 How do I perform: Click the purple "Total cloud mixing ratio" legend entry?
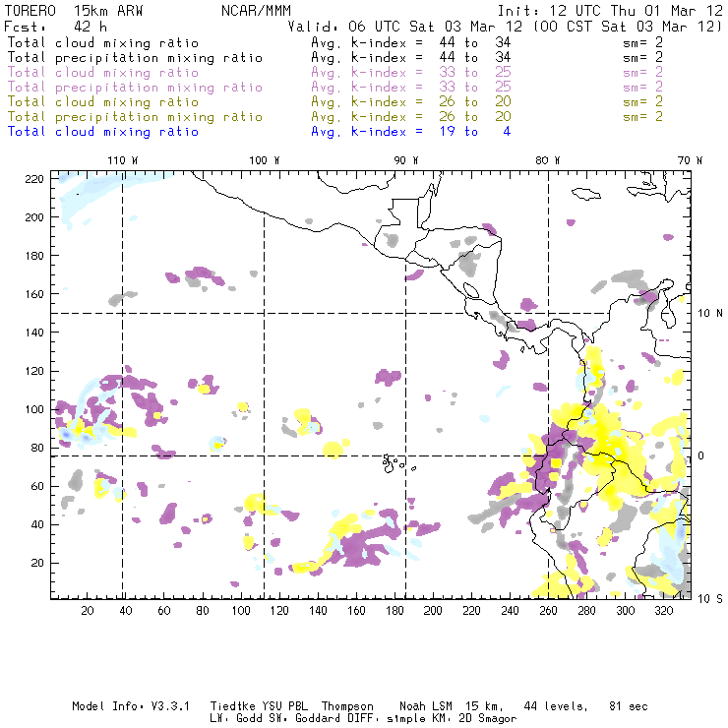pyautogui.click(x=103, y=73)
